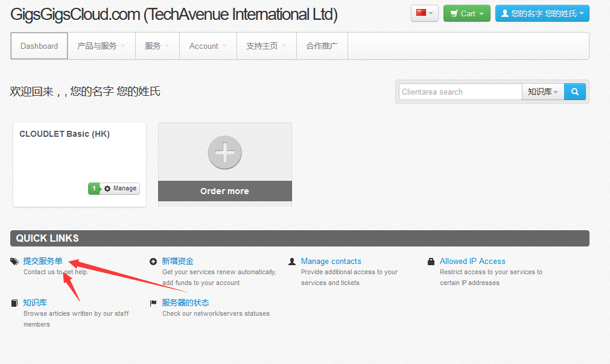Open the 提交服务单 link
The image size is (610, 364).
[43, 261]
